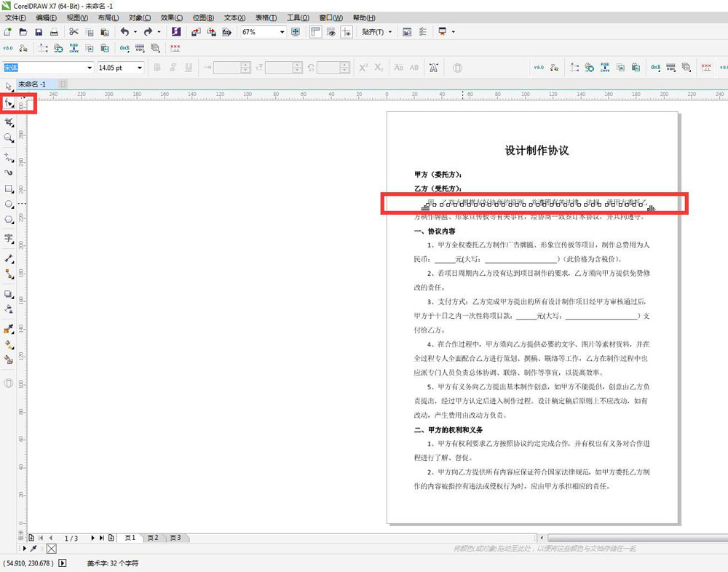Toggle Italic formatting in the property bar
The height and width of the screenshot is (572, 728).
tap(175, 68)
